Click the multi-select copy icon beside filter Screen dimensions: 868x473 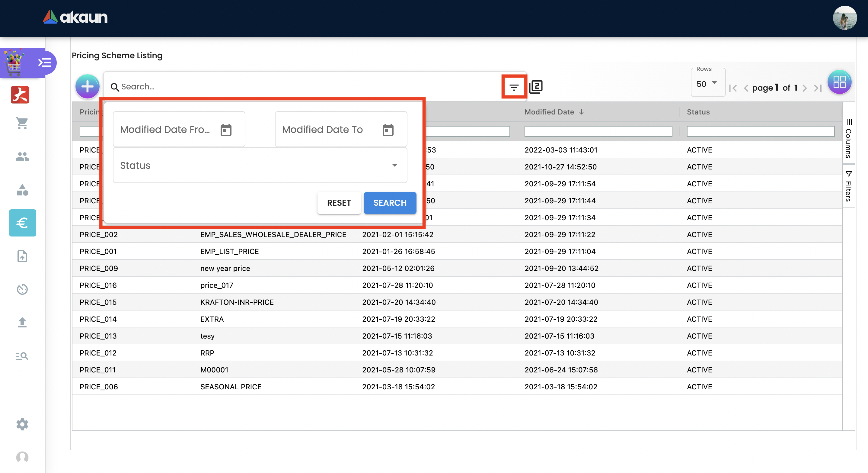(536, 87)
